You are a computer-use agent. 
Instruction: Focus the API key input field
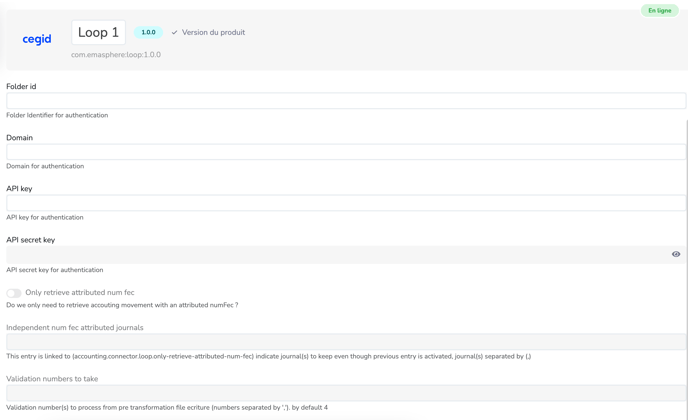pyautogui.click(x=346, y=203)
